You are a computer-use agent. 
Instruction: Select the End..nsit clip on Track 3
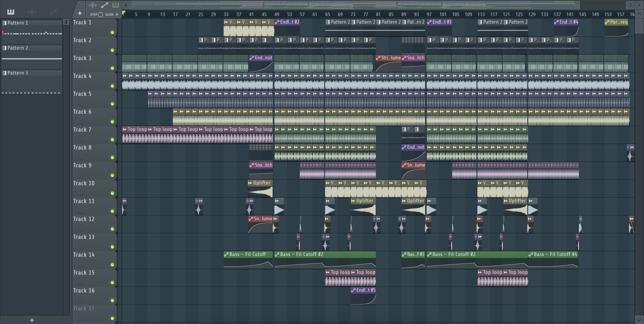point(261,63)
